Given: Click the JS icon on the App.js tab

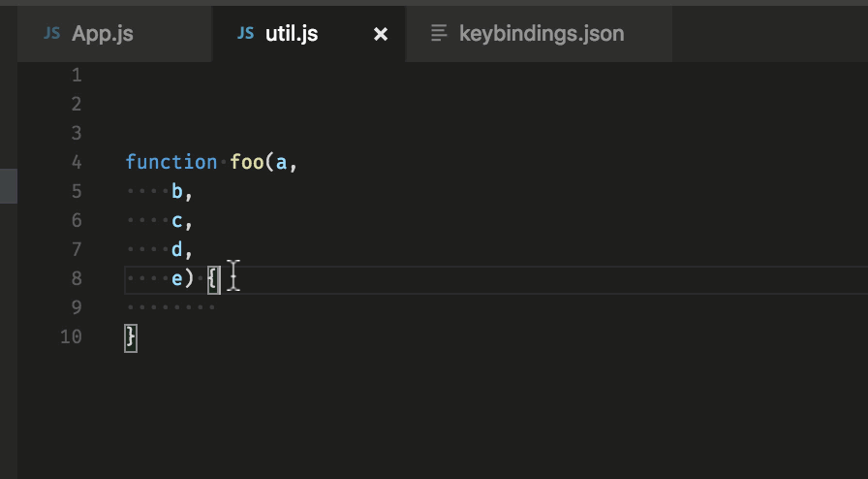Looking at the screenshot, I should [52, 34].
